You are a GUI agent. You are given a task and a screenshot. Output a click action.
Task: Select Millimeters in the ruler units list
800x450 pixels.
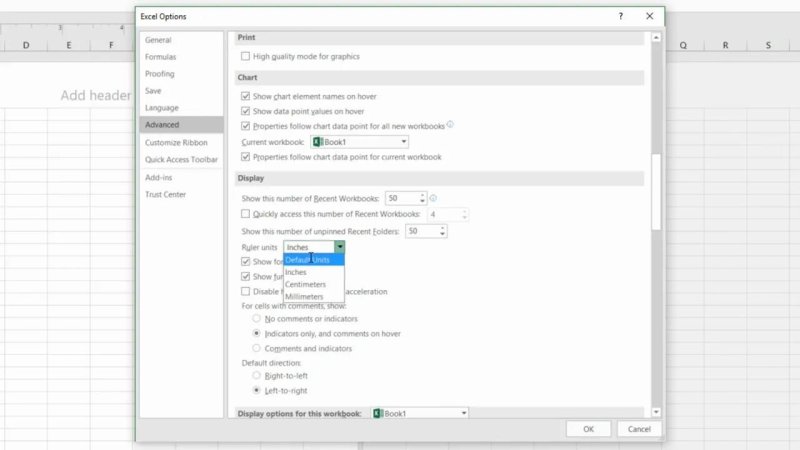point(314,296)
